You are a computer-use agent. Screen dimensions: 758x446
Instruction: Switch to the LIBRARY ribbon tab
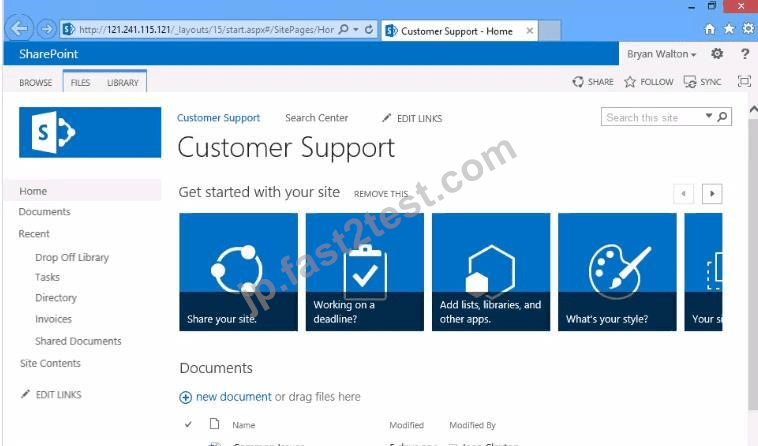(123, 83)
